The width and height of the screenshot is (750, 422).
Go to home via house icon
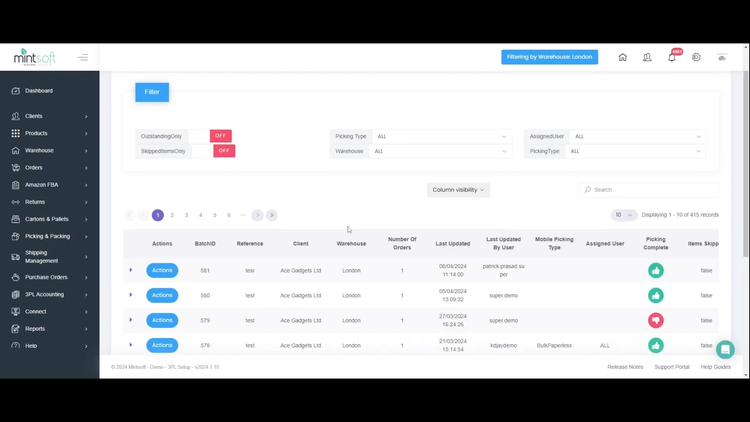(622, 57)
